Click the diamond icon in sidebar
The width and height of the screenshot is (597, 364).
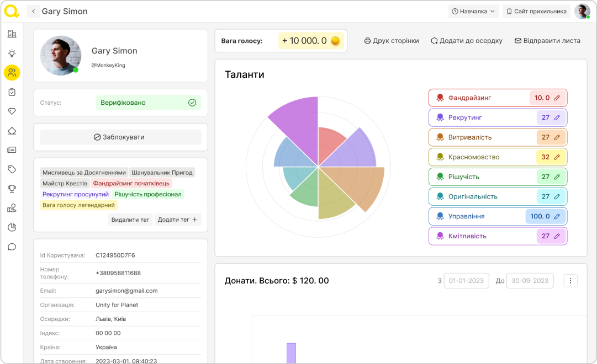[x=12, y=111]
